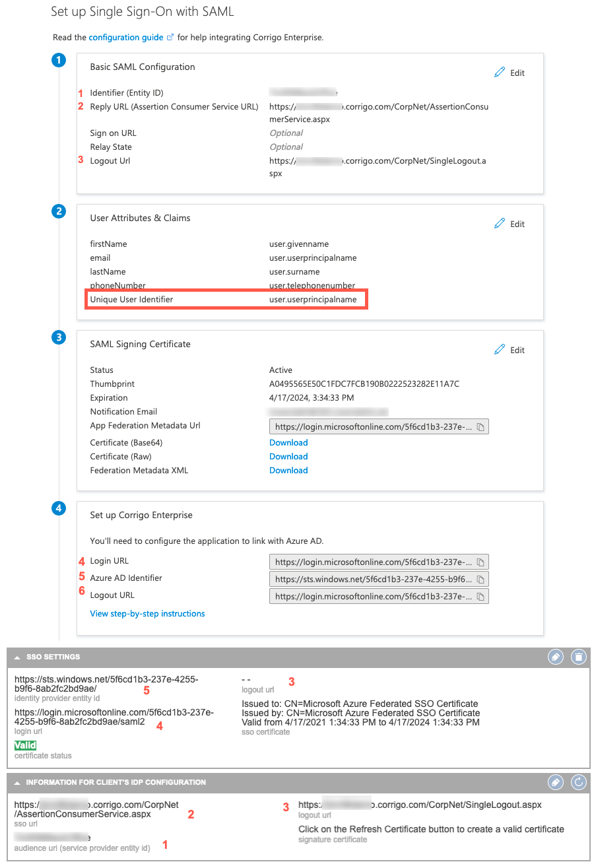Collapse the SSO SETTINGS section
Image resolution: width=594 pixels, height=868 pixels.
[16, 657]
